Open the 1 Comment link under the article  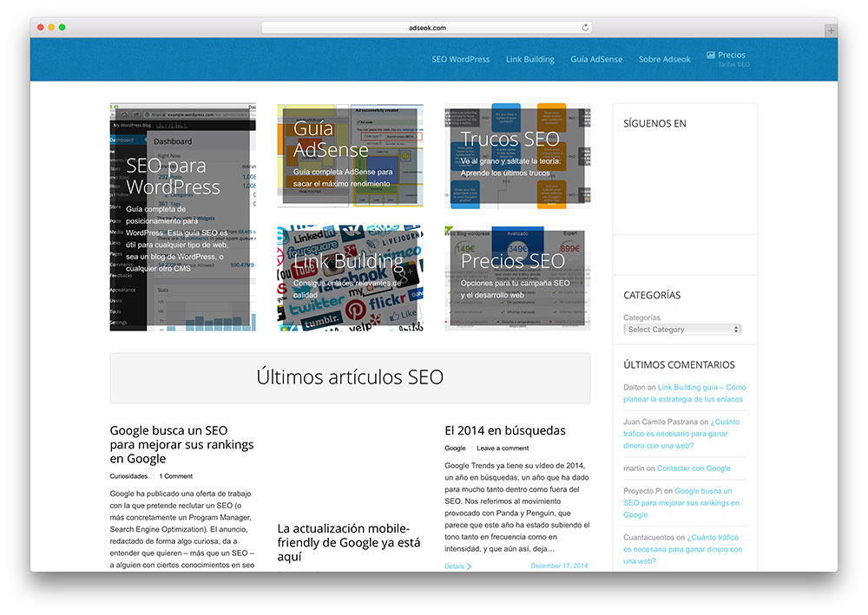(x=175, y=475)
